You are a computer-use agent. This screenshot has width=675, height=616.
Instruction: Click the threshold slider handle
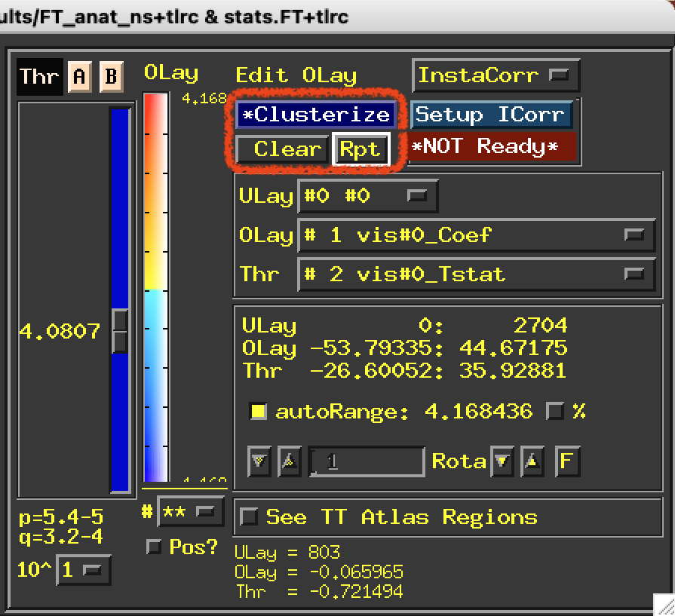pos(119,331)
